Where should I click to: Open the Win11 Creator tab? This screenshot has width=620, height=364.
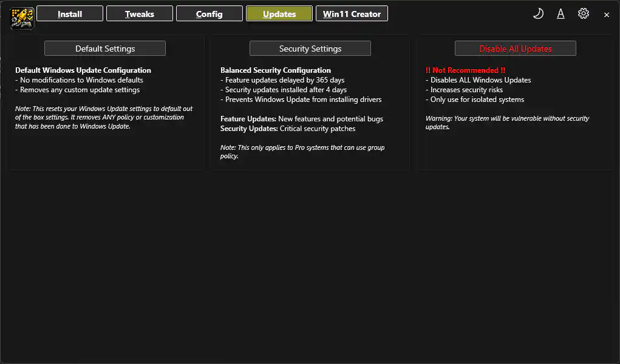pos(352,14)
